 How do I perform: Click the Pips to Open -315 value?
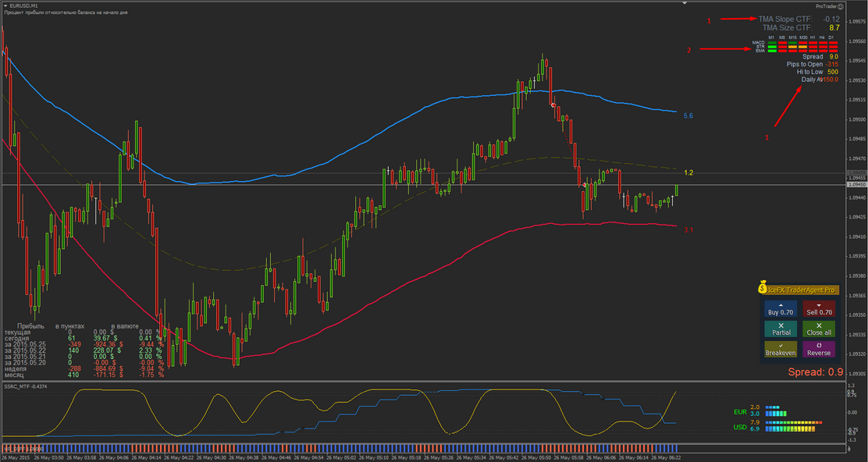pyautogui.click(x=832, y=64)
